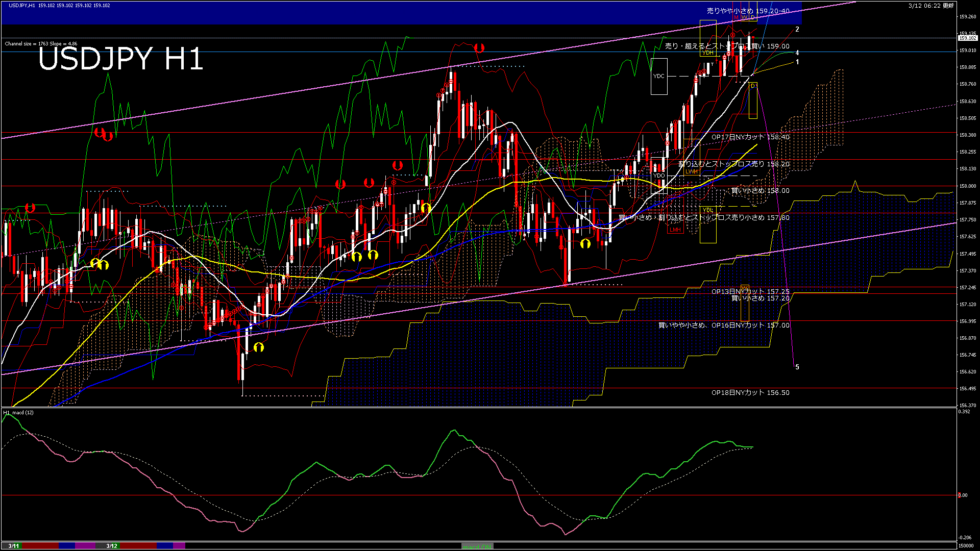Viewport: 980px width, 551px height.
Task: Click the OP17日NYカット 158.40 label
Action: click(x=750, y=137)
